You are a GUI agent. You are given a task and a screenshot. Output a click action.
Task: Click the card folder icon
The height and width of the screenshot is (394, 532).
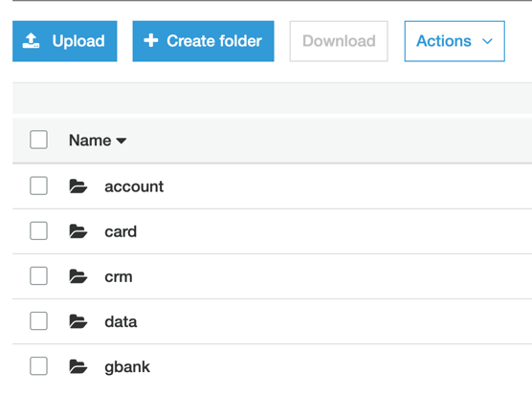click(78, 231)
